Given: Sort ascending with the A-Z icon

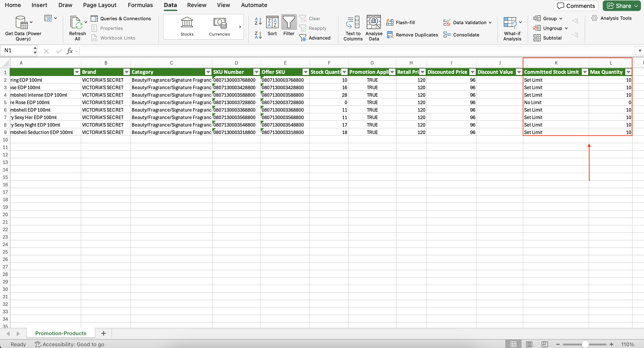Looking at the screenshot, I should click(x=258, y=21).
